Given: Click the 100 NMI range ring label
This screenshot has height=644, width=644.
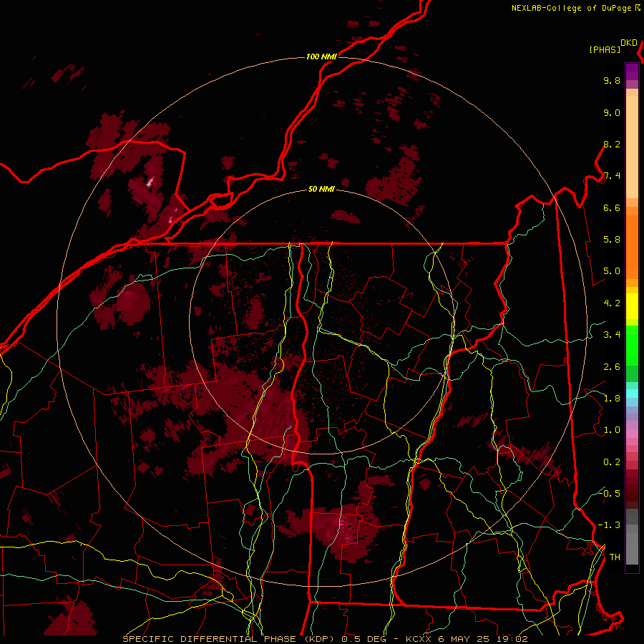Looking at the screenshot, I should (x=321, y=57).
